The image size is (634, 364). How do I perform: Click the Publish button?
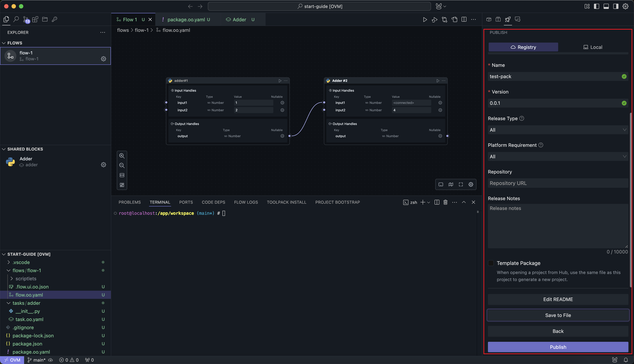pos(558,347)
